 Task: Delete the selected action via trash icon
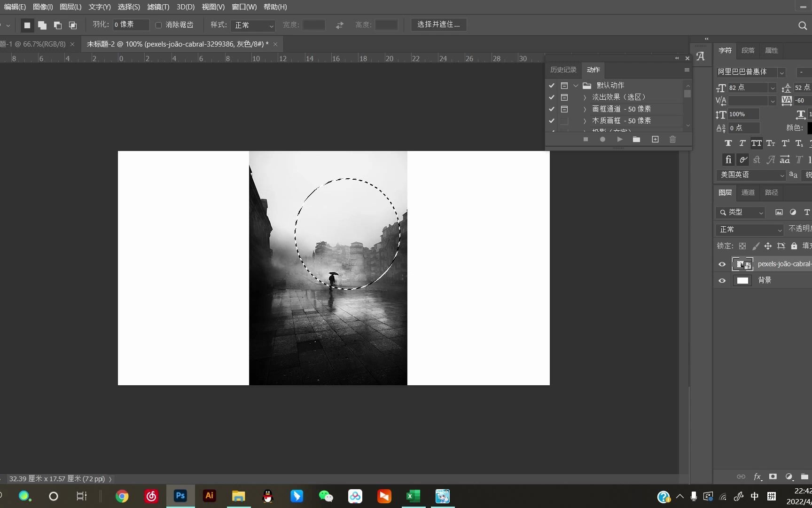tap(672, 139)
